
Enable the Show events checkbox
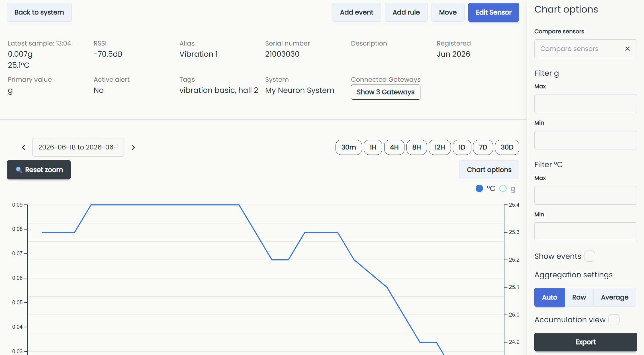click(590, 256)
